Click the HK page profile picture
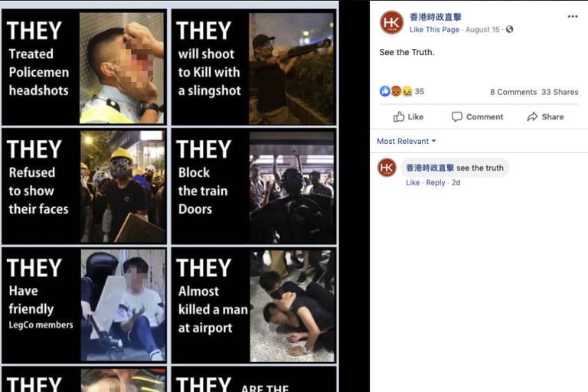 [391, 22]
